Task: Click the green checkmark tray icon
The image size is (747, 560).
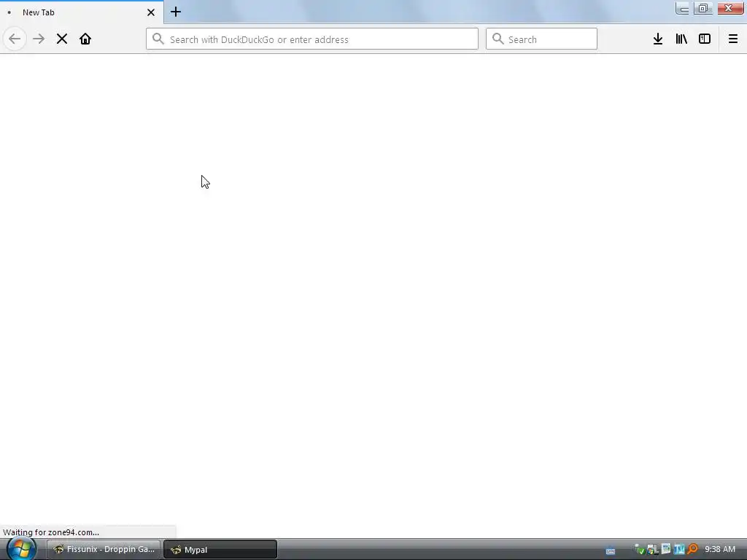Action: tap(639, 550)
